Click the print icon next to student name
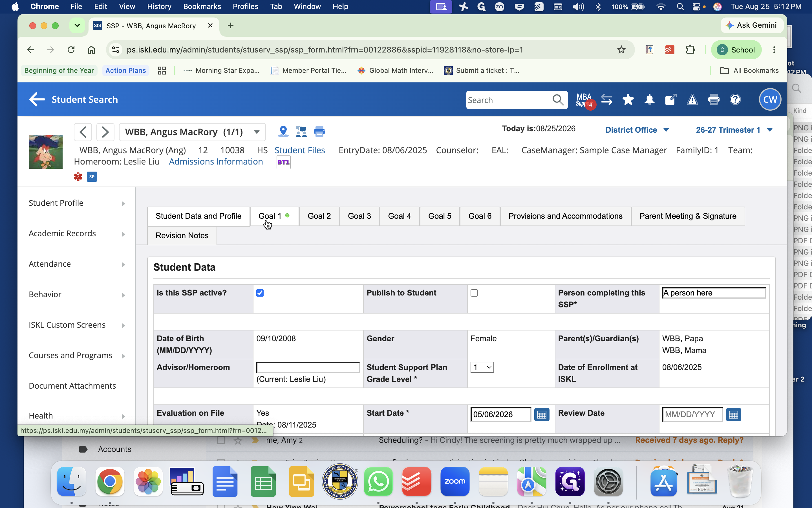The image size is (812, 508). coord(319,131)
